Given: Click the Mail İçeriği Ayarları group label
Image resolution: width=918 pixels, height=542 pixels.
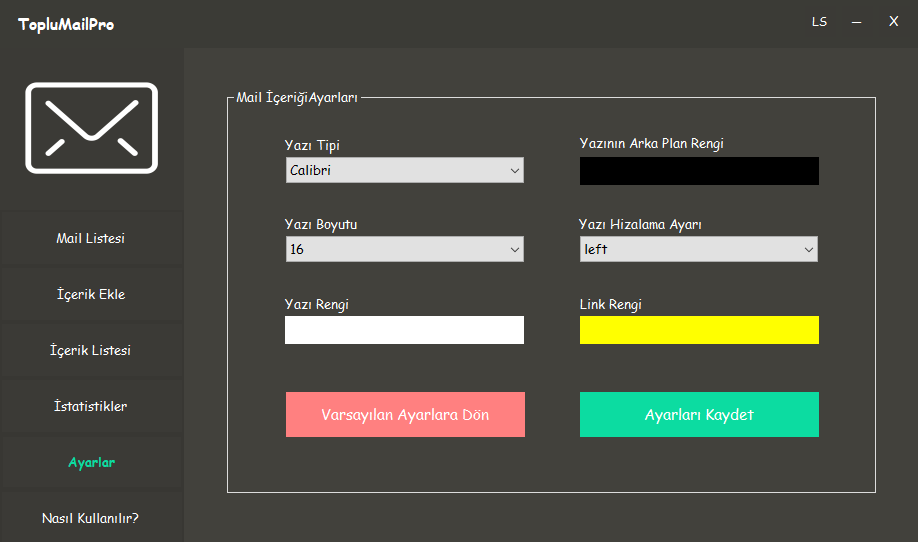Looking at the screenshot, I should click(297, 98).
